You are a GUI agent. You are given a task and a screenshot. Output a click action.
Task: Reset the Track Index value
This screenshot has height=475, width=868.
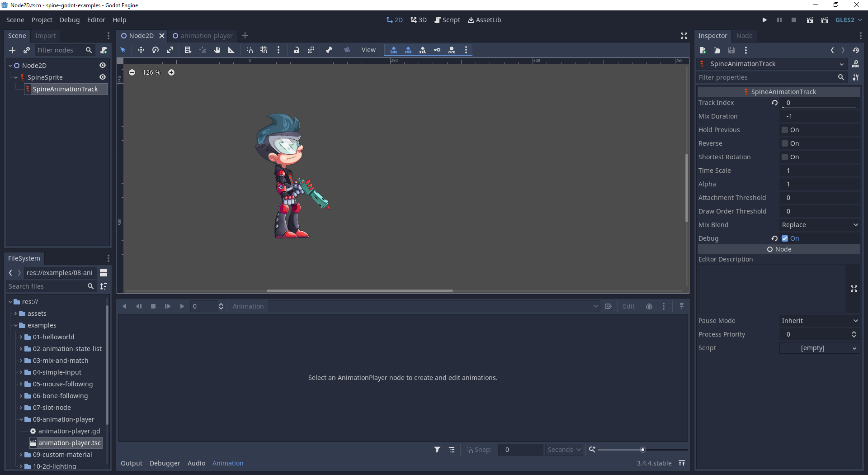(x=774, y=103)
